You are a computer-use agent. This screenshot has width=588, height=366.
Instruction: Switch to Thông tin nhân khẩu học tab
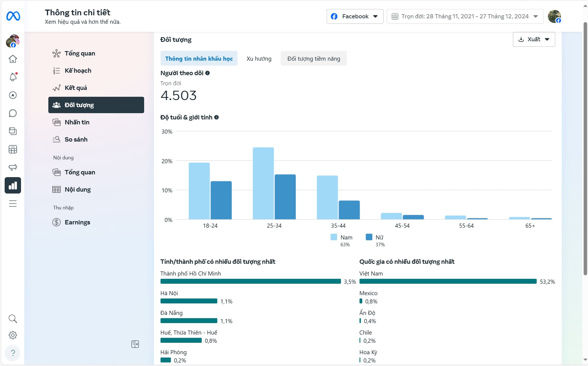pyautogui.click(x=199, y=58)
